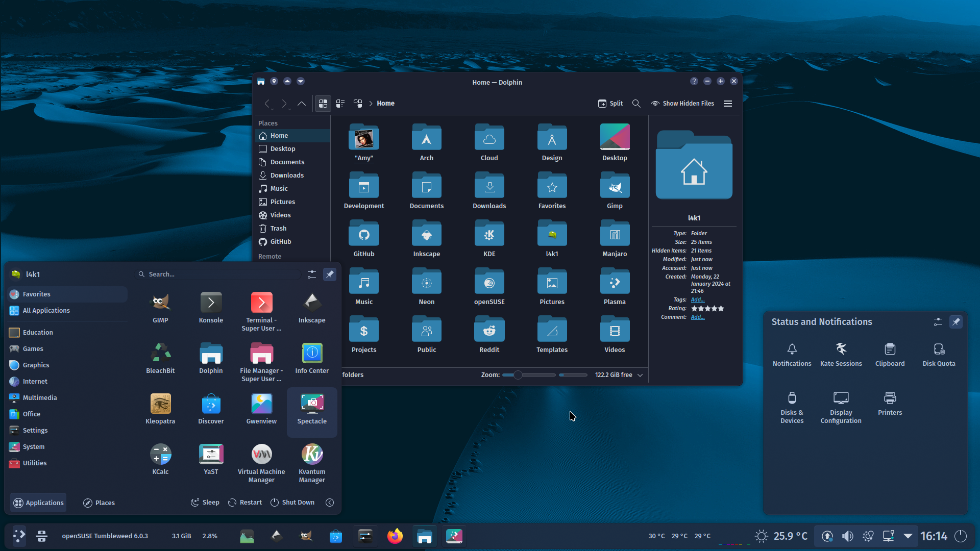Click Add link next to Comment
The width and height of the screenshot is (980, 551).
(697, 317)
